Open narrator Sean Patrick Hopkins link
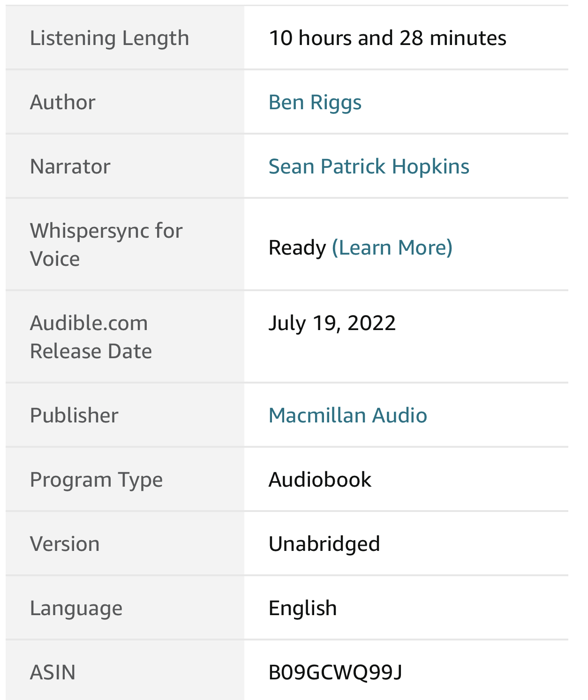This screenshot has width=588, height=700. [x=369, y=166]
